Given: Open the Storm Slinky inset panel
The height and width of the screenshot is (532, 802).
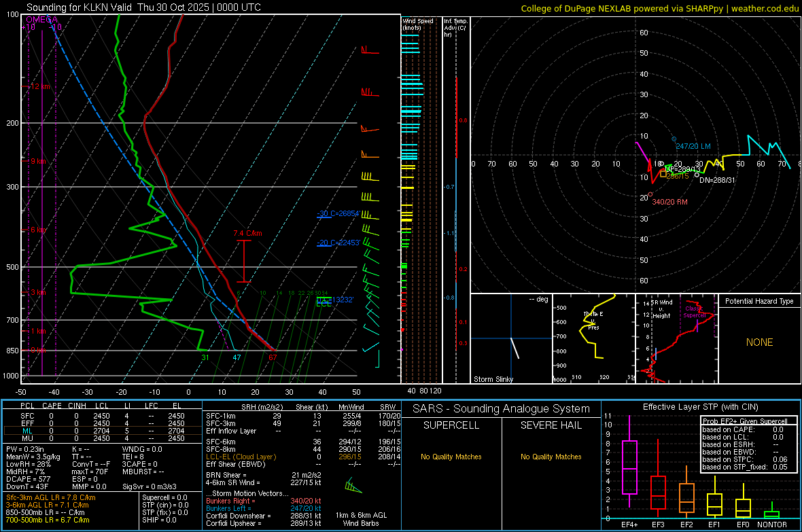Looking at the screenshot, I should point(511,338).
